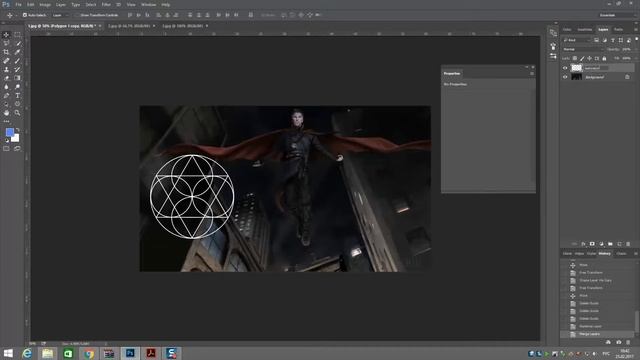Image resolution: width=640 pixels, height=360 pixels.
Task: Click the new adjustment layer icon
Action: [601, 244]
